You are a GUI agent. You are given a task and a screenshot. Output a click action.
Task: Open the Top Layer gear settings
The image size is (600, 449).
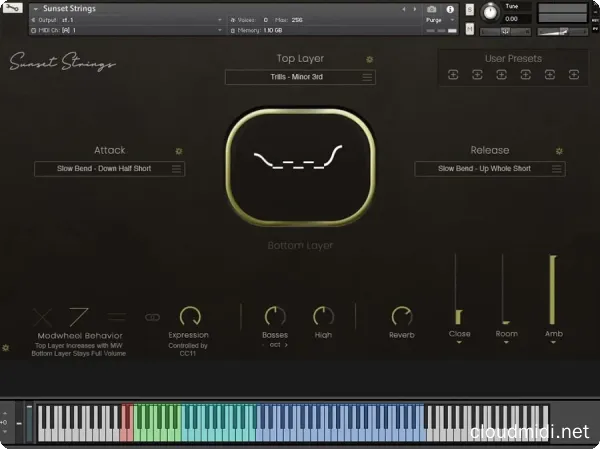(x=369, y=59)
